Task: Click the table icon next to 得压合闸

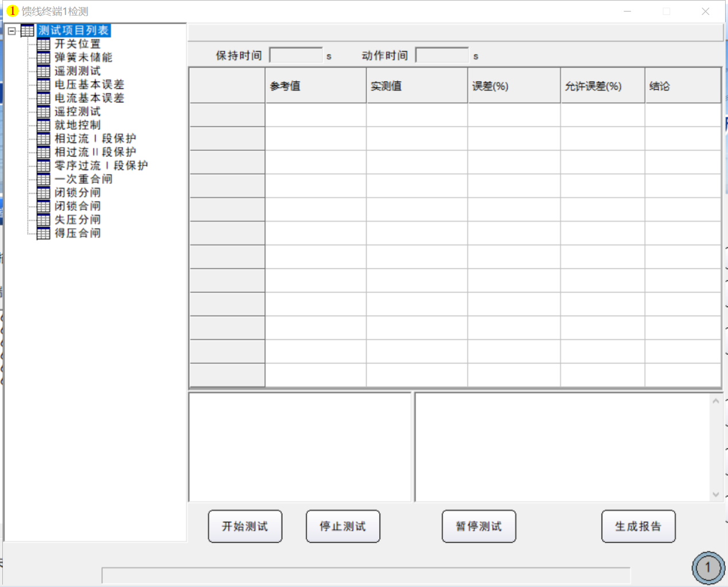Action: click(x=43, y=233)
